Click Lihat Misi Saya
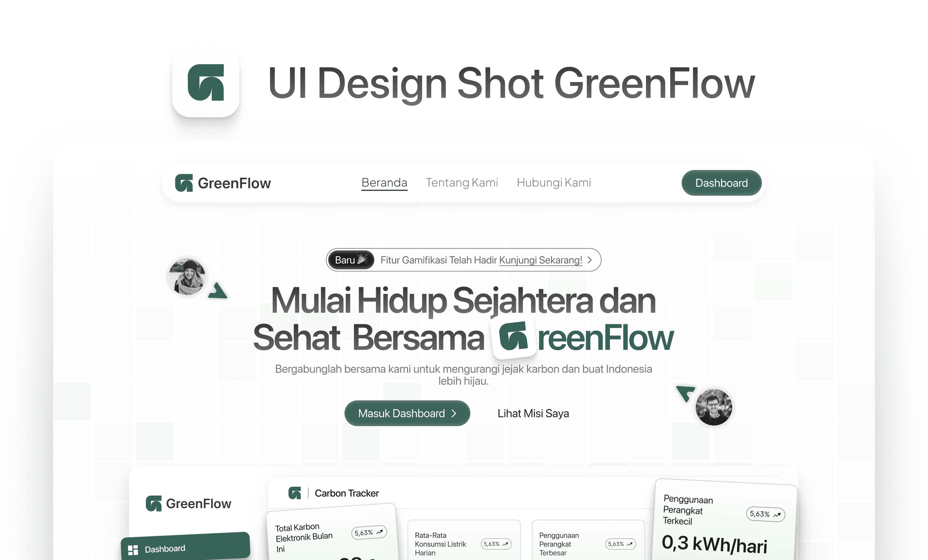Image resolution: width=928 pixels, height=560 pixels. pyautogui.click(x=533, y=413)
